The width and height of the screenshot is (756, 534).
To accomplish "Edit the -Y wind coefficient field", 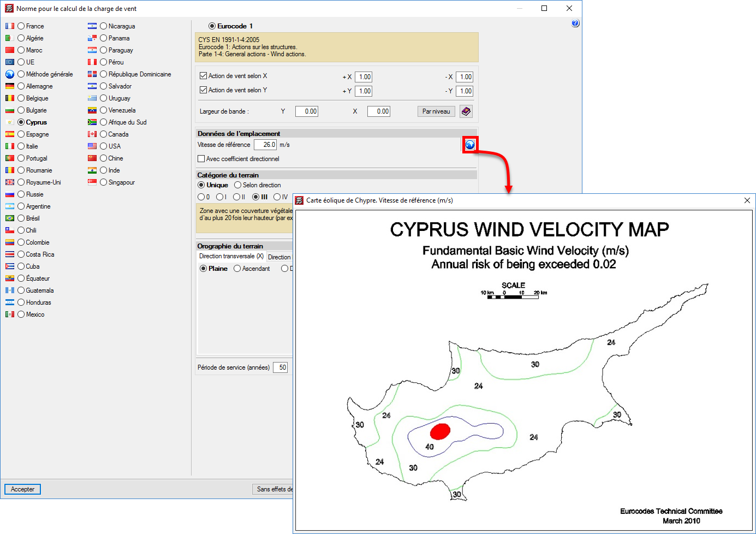I will click(465, 91).
